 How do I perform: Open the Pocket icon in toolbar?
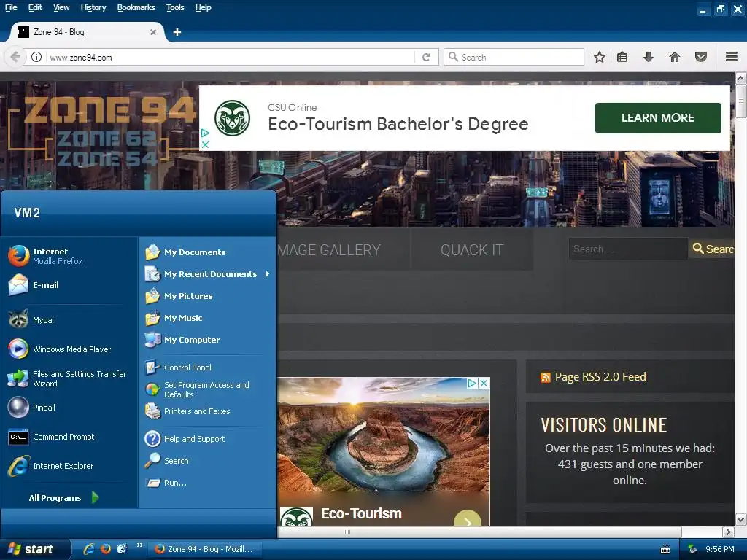(x=701, y=57)
